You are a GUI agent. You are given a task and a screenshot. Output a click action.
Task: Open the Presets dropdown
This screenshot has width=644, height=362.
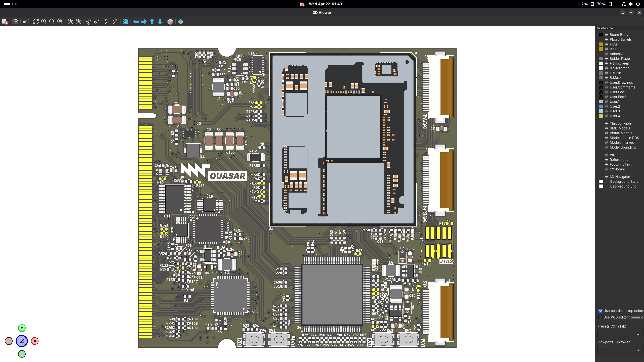(x=620, y=334)
